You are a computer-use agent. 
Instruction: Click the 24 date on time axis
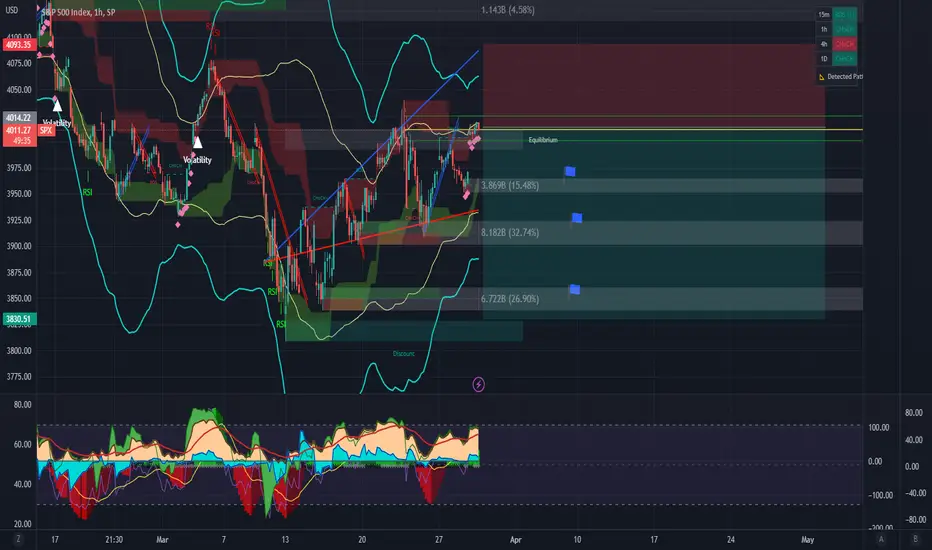pos(731,540)
